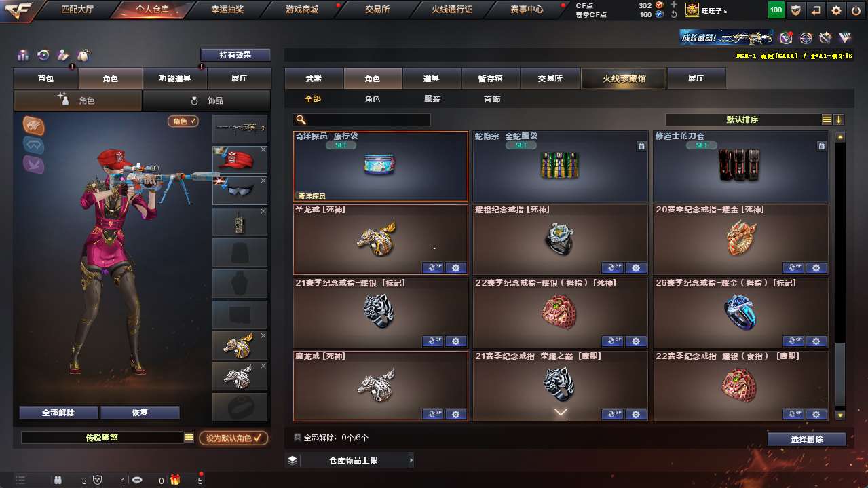Toggle sort direction arrow next to 默认排序

tap(839, 120)
